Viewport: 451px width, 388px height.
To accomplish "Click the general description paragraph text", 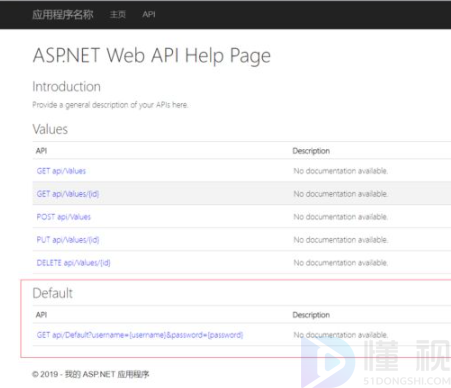I will [110, 105].
